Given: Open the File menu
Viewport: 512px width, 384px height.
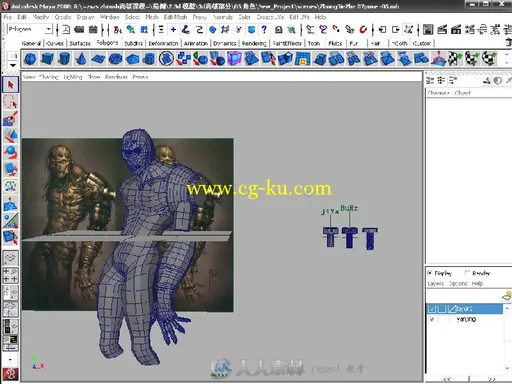Looking at the screenshot, I should coord(8,17).
